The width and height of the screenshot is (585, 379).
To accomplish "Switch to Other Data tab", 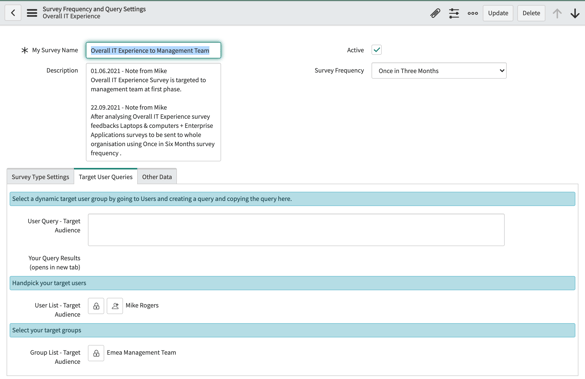I will pyautogui.click(x=157, y=177).
